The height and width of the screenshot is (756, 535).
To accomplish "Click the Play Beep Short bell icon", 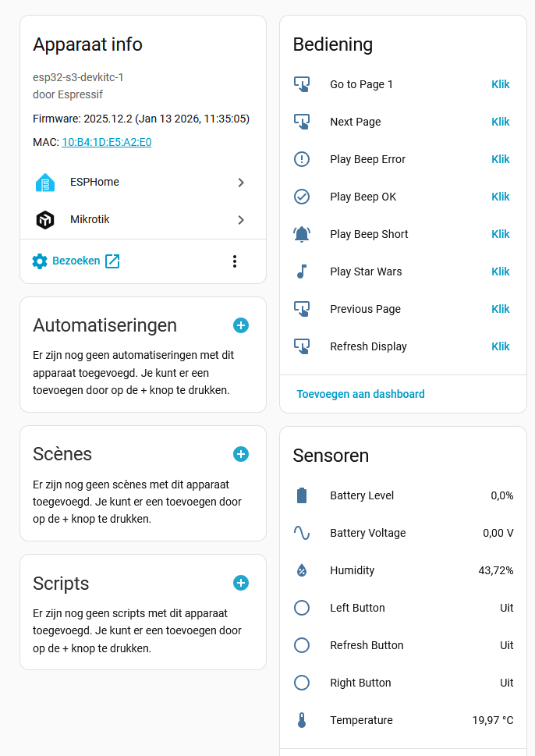I will 302,234.
